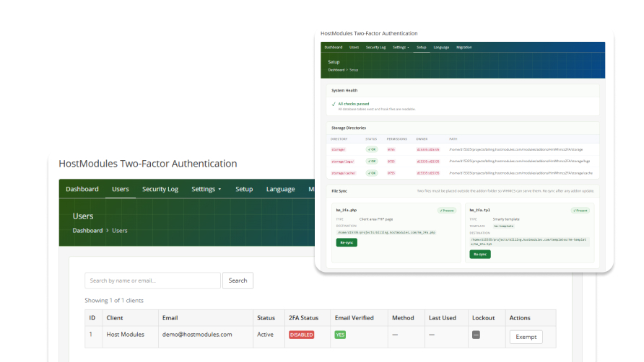Image resolution: width=644 pixels, height=362 pixels.
Task: Click the Exempt button for Host Modules
Action: [526, 337]
